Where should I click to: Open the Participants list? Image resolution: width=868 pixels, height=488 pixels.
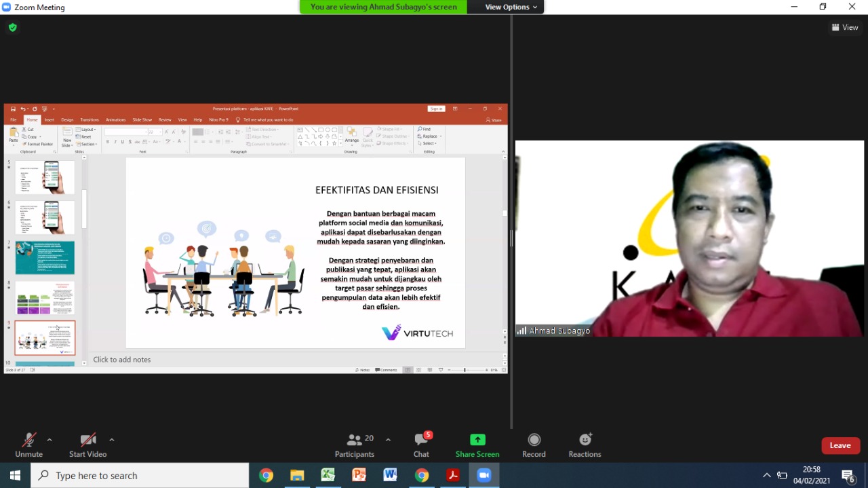click(x=354, y=445)
